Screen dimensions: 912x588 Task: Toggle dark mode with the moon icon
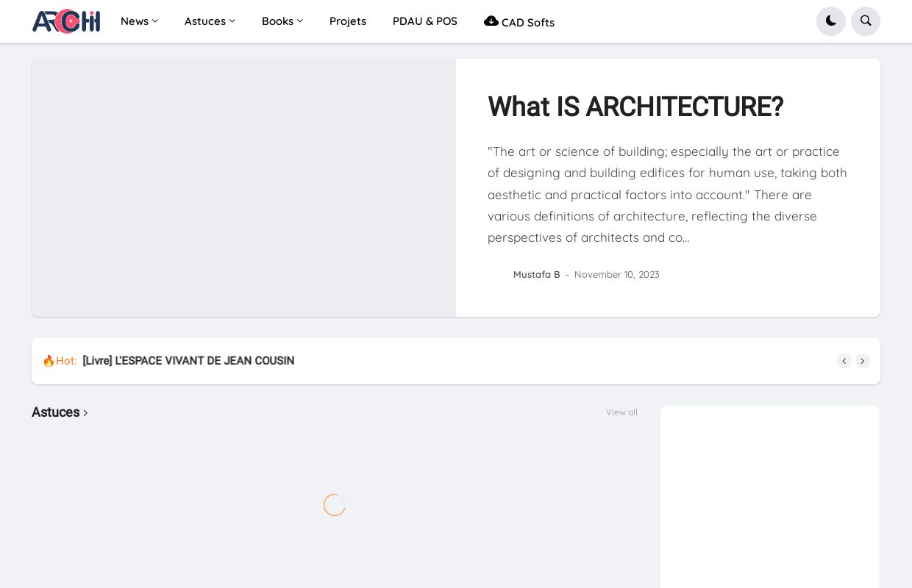831,21
